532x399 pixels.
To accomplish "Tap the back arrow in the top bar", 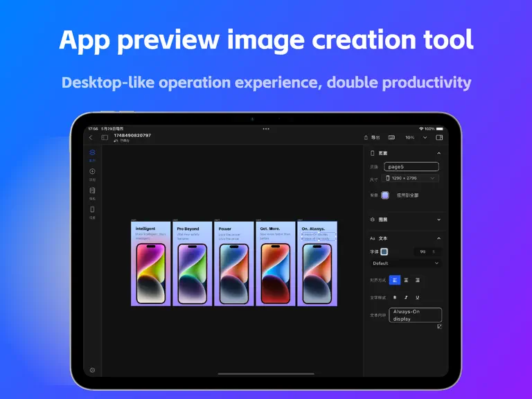I will (x=91, y=137).
